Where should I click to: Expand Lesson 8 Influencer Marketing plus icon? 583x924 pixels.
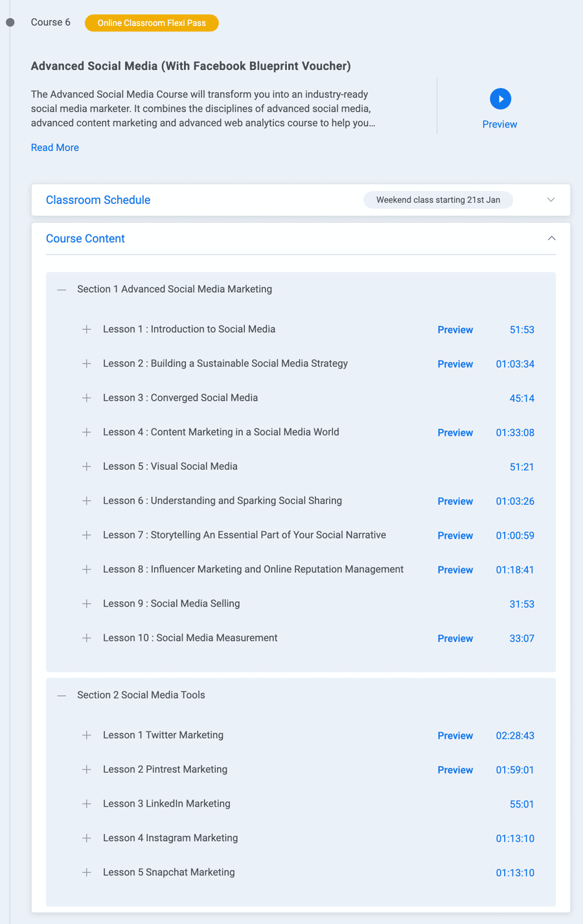click(86, 570)
